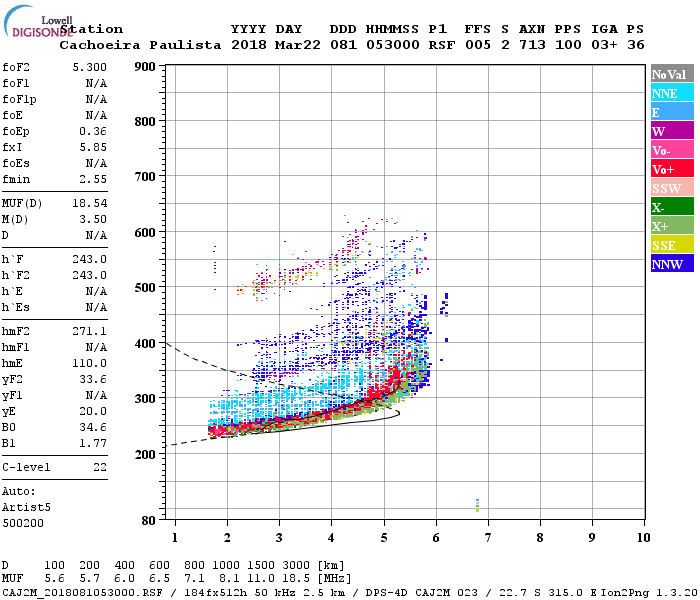Click the Cachoeira Paulista station name
Image resolution: width=700 pixels, height=600 pixels.
click(140, 45)
